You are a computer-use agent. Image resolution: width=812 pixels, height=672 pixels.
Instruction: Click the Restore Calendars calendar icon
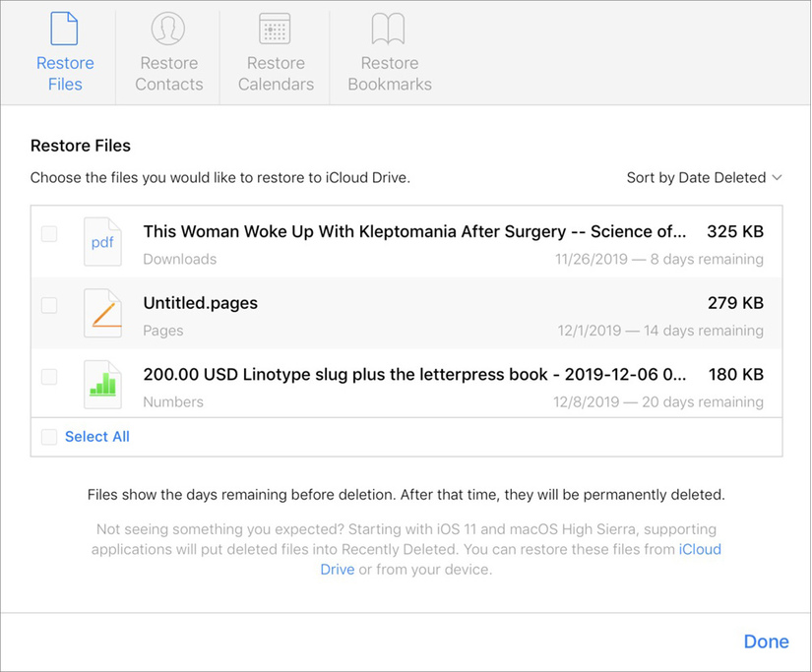[x=275, y=30]
